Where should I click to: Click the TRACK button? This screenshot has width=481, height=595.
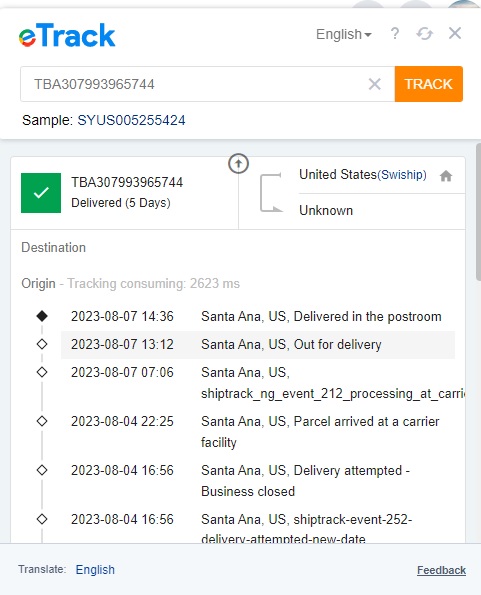[x=429, y=84]
